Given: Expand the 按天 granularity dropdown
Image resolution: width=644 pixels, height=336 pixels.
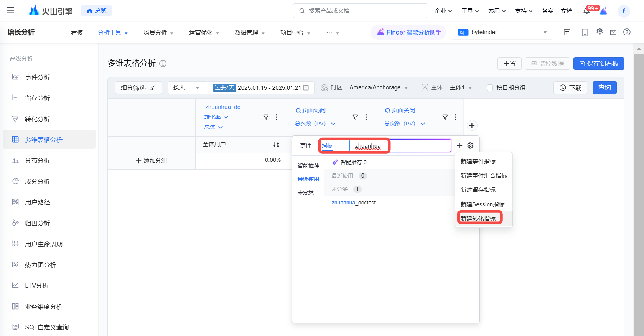Looking at the screenshot, I should coord(186,87).
